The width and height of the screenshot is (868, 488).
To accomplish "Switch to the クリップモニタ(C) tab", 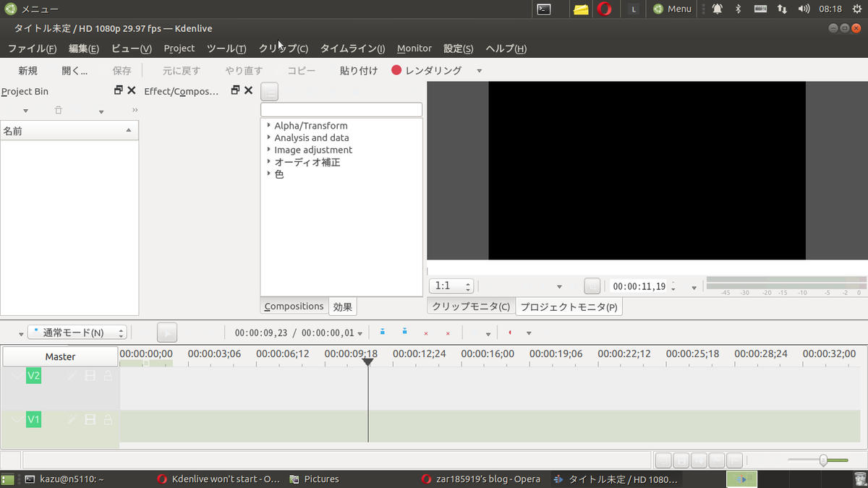I will click(471, 307).
